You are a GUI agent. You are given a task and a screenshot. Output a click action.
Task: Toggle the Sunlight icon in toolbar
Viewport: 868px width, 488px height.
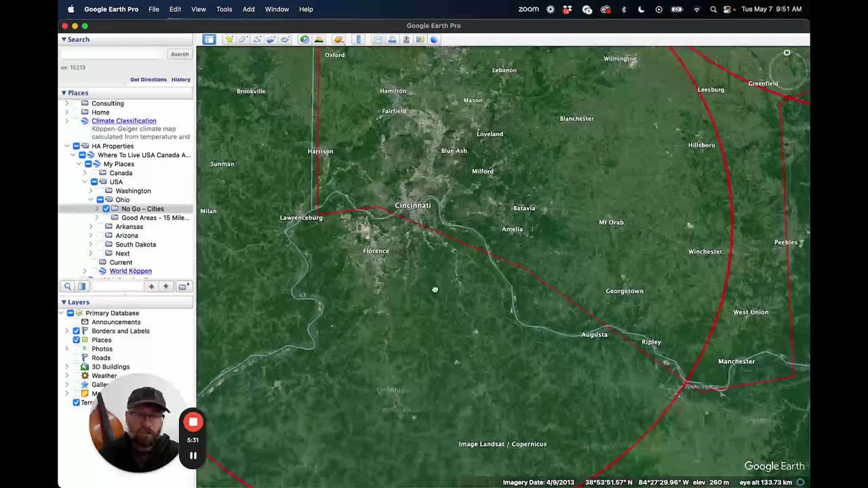click(319, 39)
